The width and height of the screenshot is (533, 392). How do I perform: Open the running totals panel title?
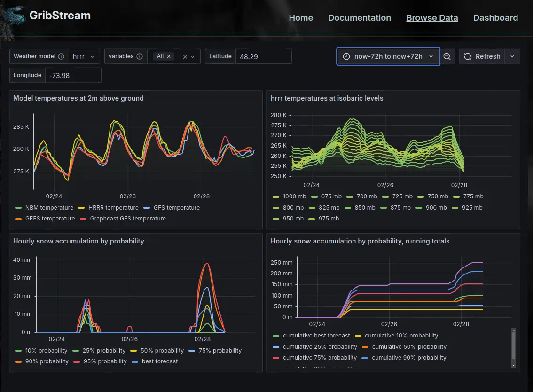[360, 241]
